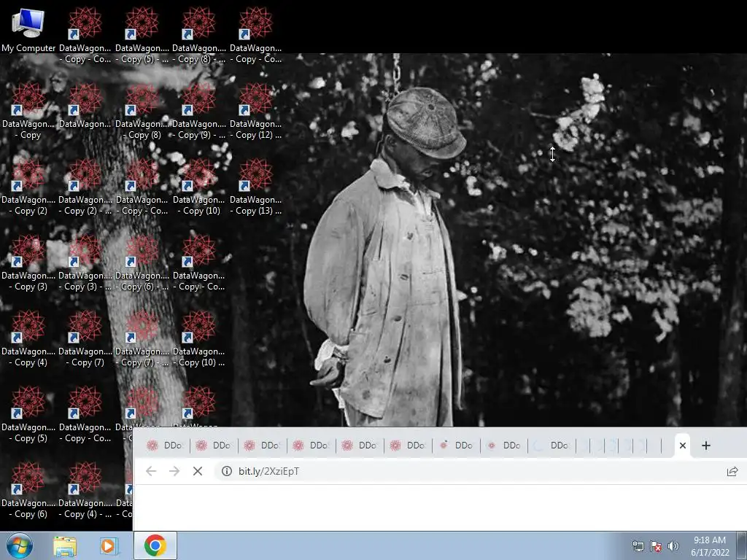747x560 pixels.
Task: Select the DataWagon 'Copy (8)' shortcut
Action: click(x=142, y=112)
